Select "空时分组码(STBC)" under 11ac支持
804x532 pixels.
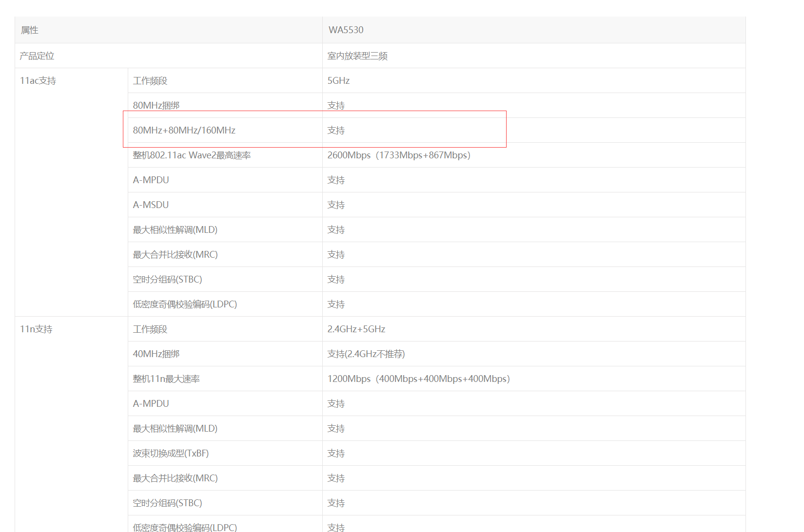168,280
